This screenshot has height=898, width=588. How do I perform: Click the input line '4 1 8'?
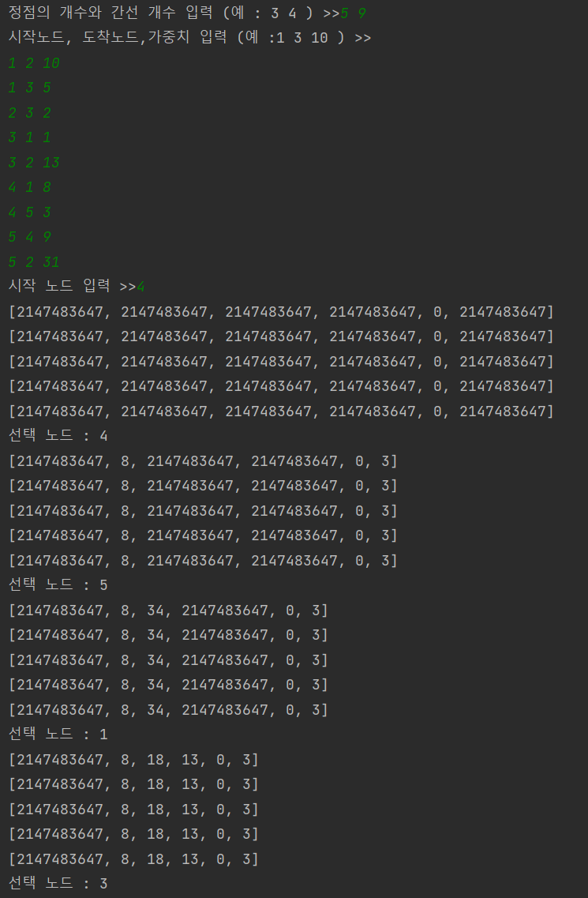click(30, 187)
